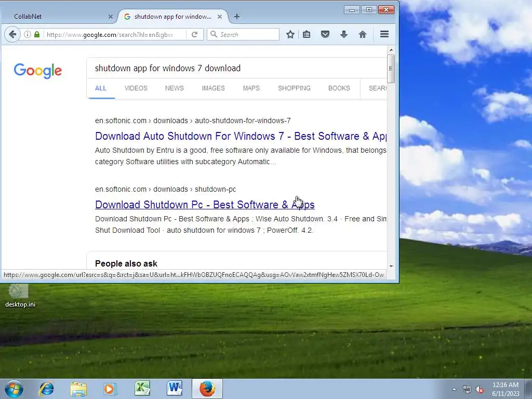Open Download Auto Shutdown For Windows 7 link

click(x=241, y=136)
